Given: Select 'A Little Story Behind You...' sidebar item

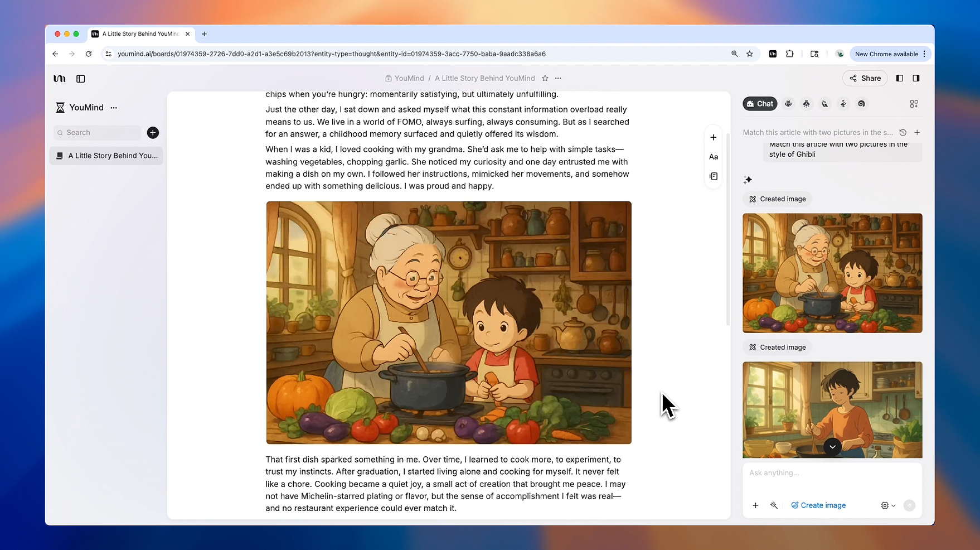Looking at the screenshot, I should pos(106,156).
